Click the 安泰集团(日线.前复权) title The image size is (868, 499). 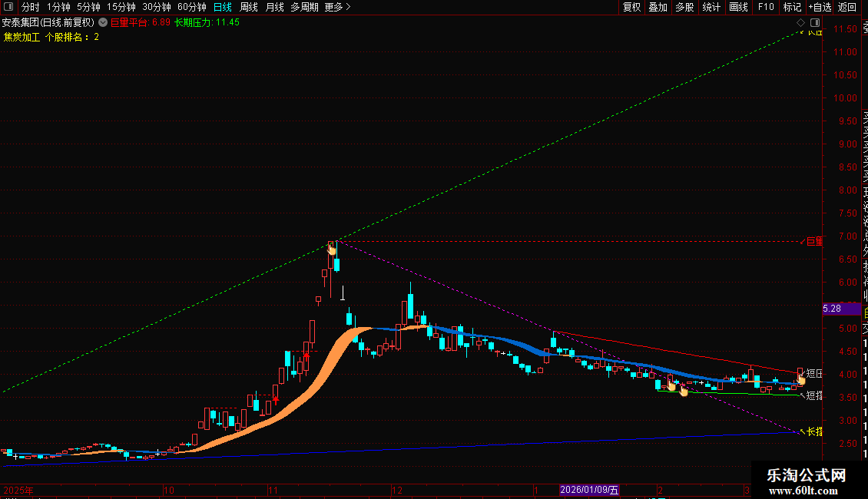coord(48,23)
